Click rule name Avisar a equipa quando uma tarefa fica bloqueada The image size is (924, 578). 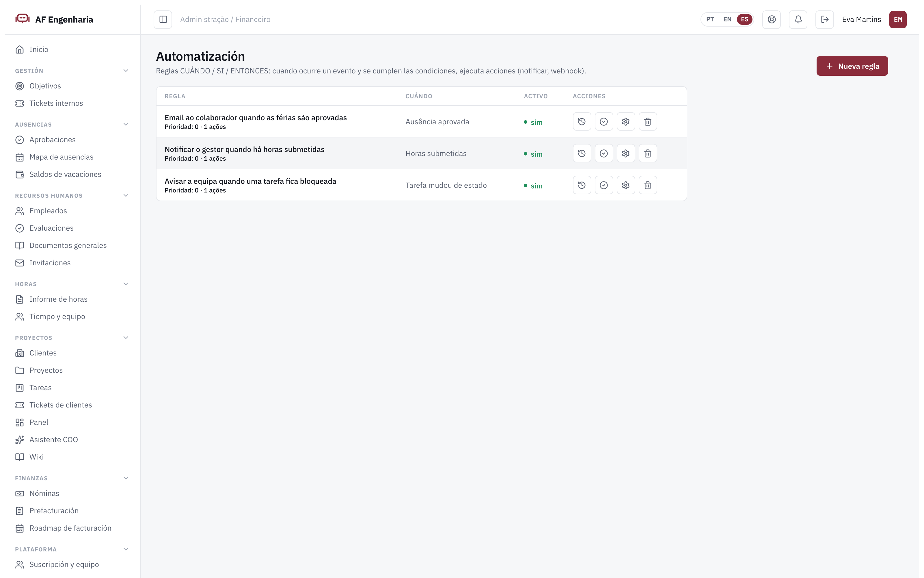pyautogui.click(x=250, y=181)
